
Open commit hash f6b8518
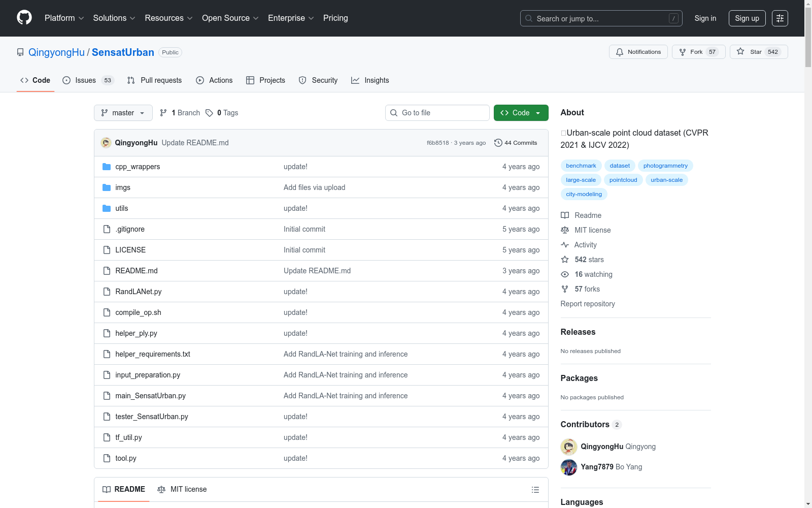(437, 143)
